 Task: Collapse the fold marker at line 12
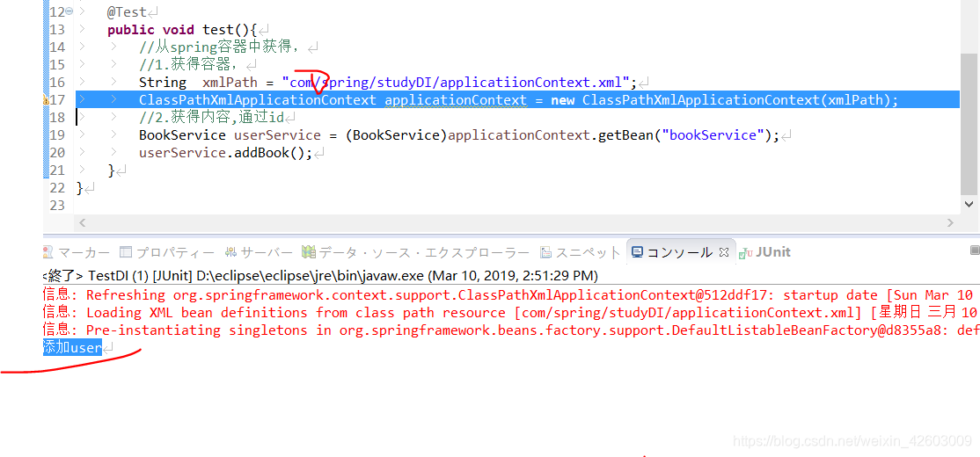69,11
